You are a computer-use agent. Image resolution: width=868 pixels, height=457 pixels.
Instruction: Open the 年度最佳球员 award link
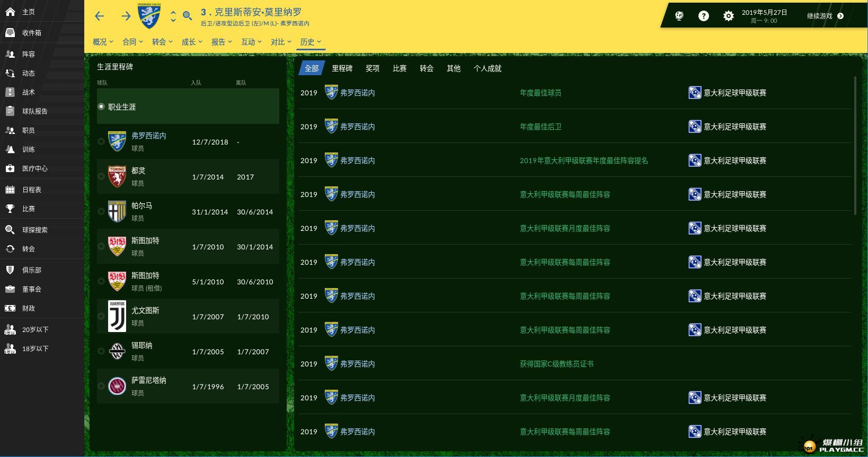pos(540,93)
